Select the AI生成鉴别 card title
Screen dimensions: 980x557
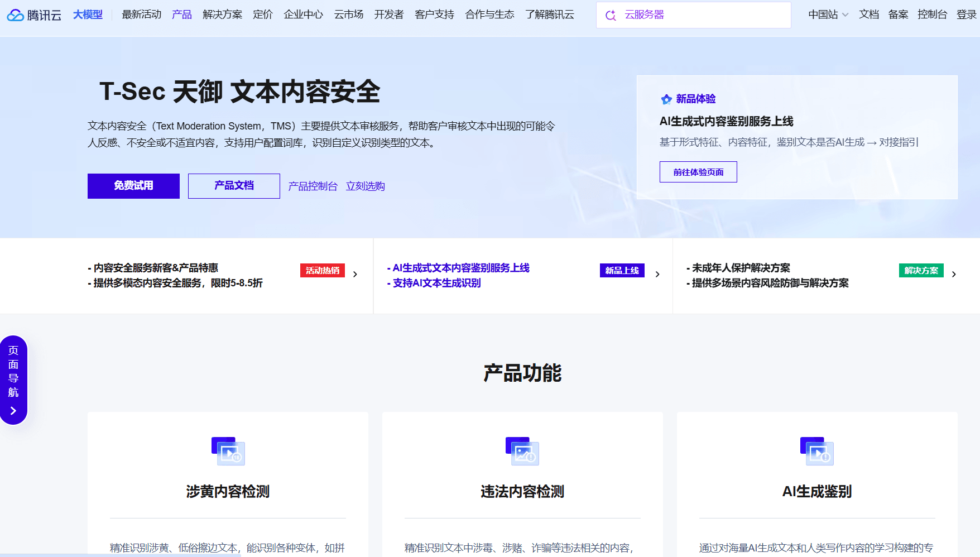coord(817,492)
